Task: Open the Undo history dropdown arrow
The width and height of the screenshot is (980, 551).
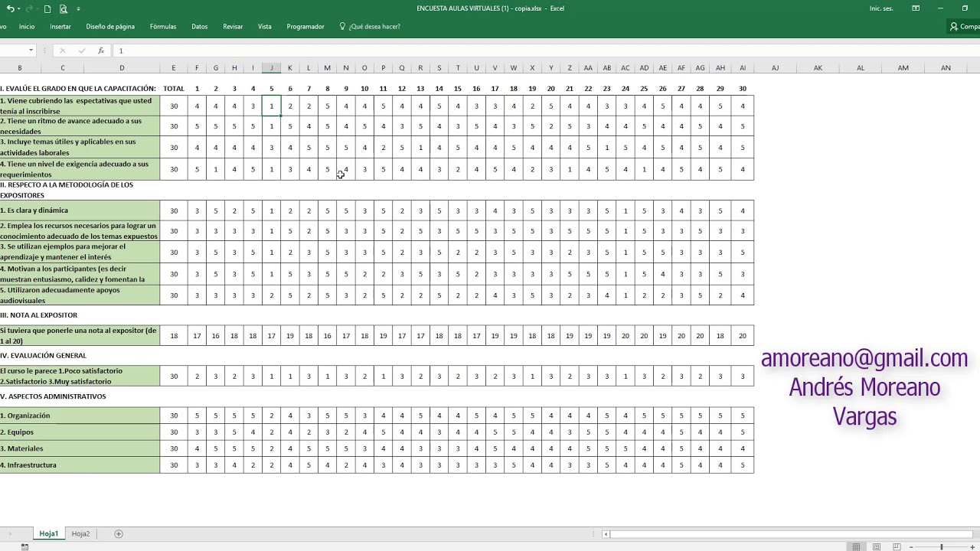Action: [x=18, y=8]
